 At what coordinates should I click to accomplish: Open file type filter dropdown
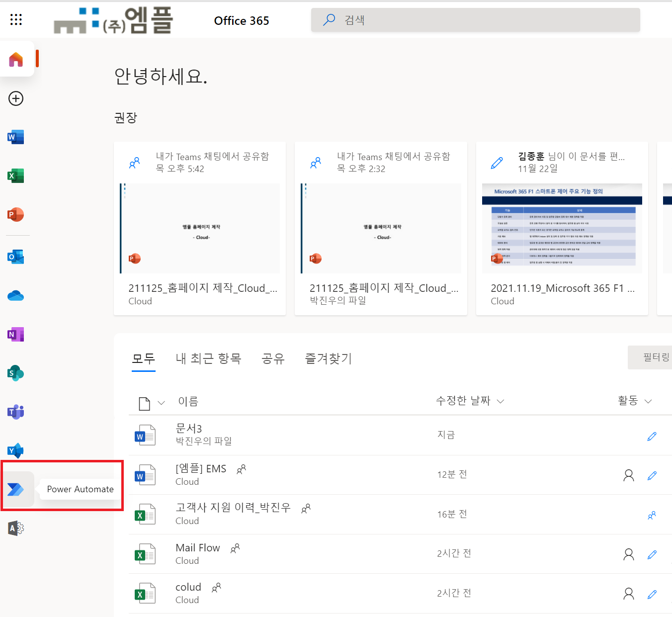[152, 403]
